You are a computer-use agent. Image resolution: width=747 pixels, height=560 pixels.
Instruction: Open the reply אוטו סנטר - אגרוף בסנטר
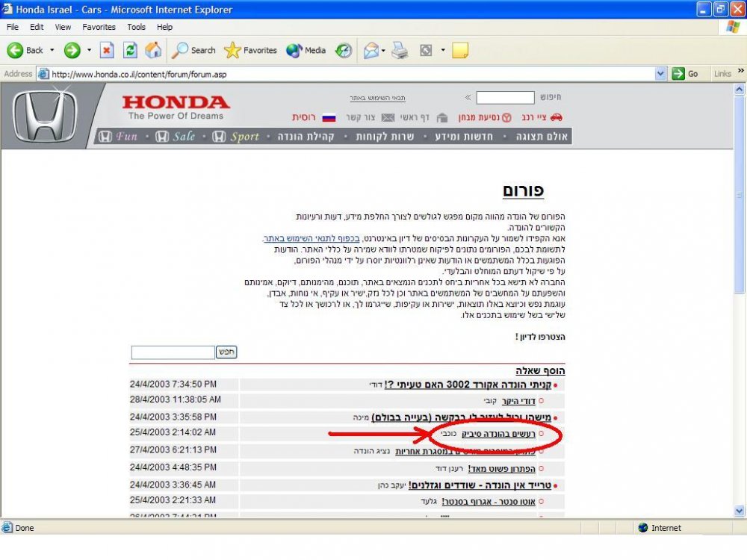(489, 502)
